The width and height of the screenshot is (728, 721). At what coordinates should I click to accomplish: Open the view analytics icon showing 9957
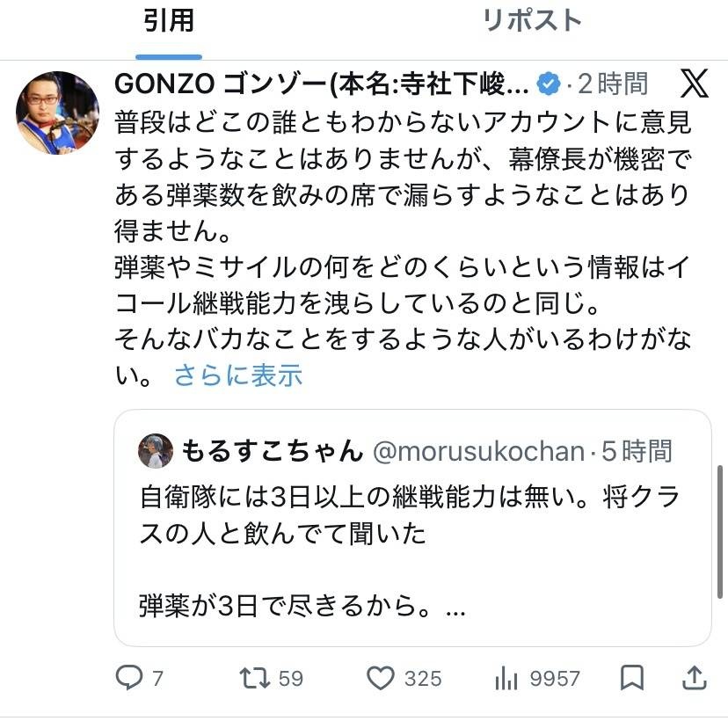[508, 678]
